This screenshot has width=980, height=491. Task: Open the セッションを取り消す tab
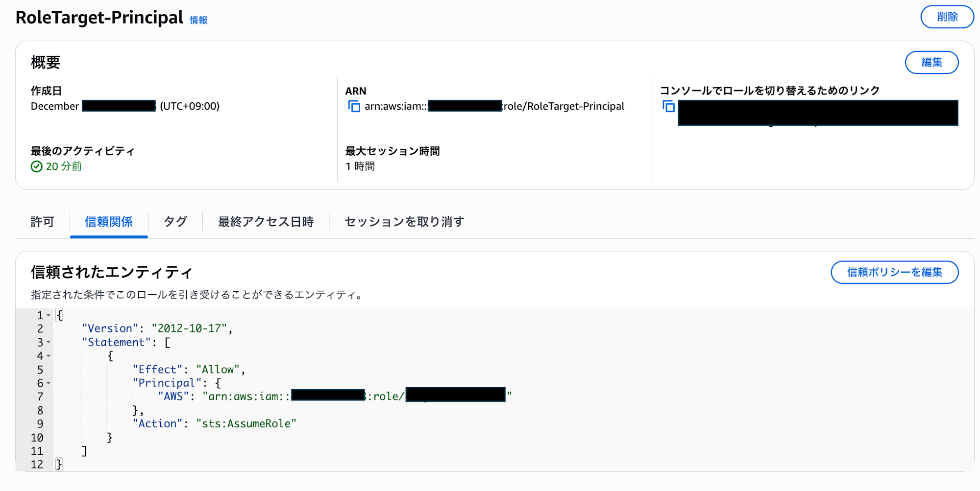coord(404,222)
